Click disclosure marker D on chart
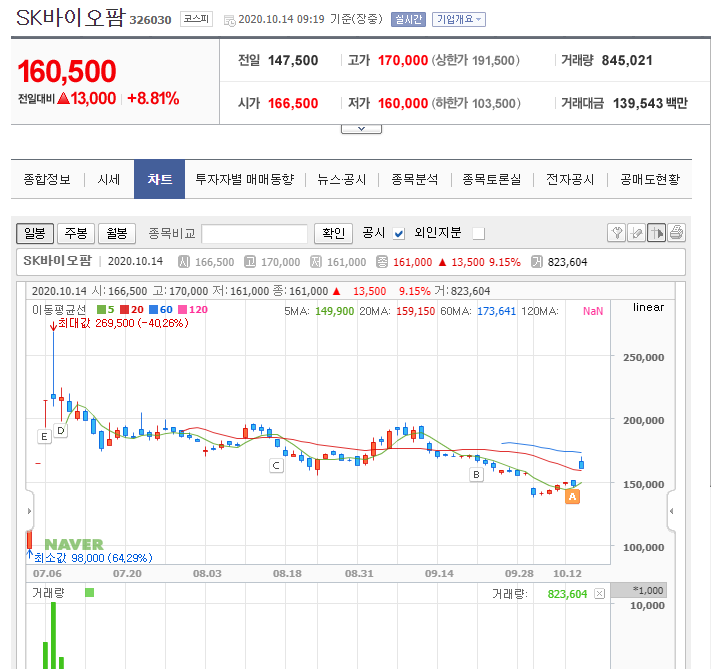The image size is (711, 669). click(61, 430)
